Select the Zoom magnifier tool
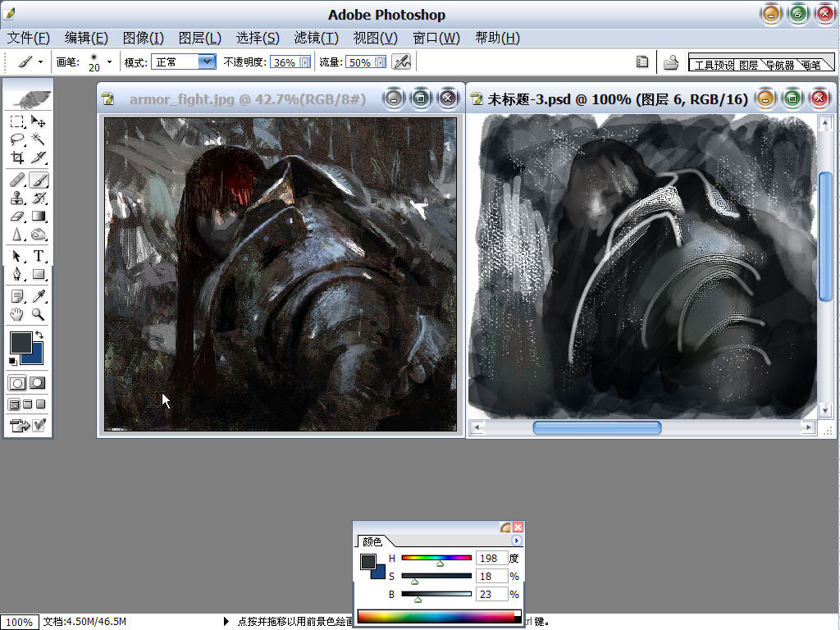 pyautogui.click(x=38, y=314)
